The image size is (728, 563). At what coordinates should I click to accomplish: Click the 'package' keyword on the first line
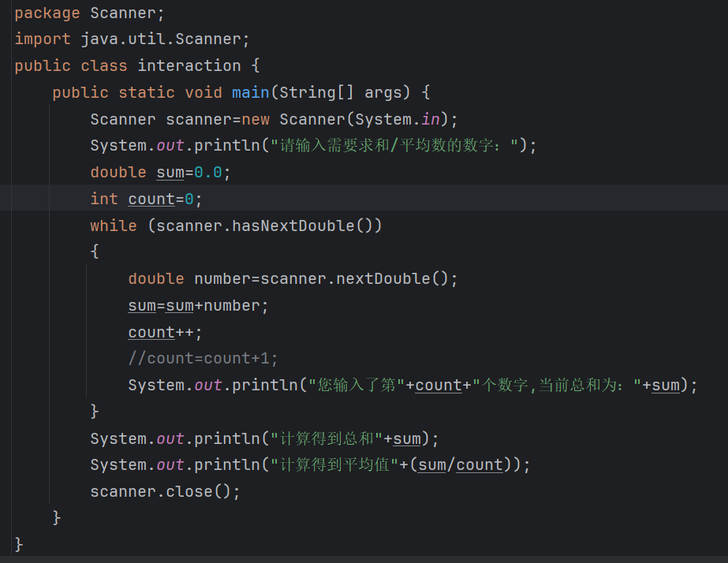pyautogui.click(x=47, y=13)
